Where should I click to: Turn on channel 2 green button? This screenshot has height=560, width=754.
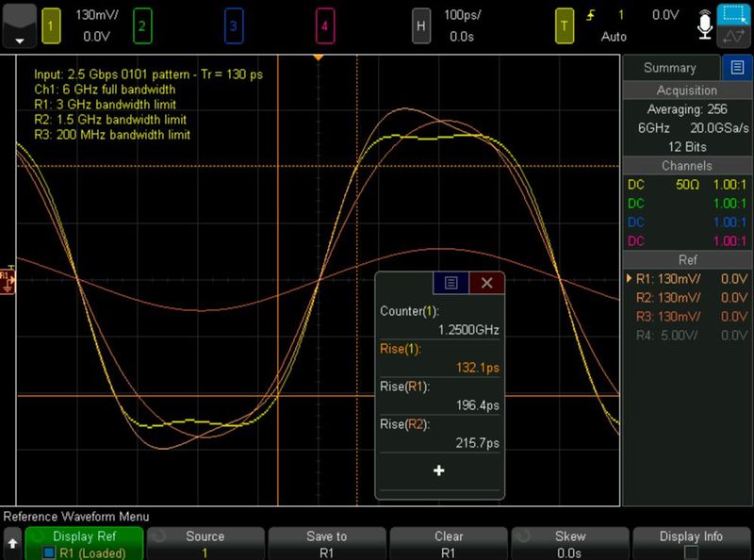click(x=142, y=26)
